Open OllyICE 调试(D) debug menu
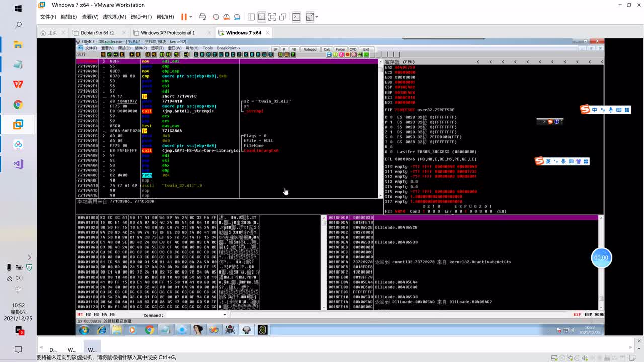This screenshot has height=362, width=644. [x=124, y=48]
